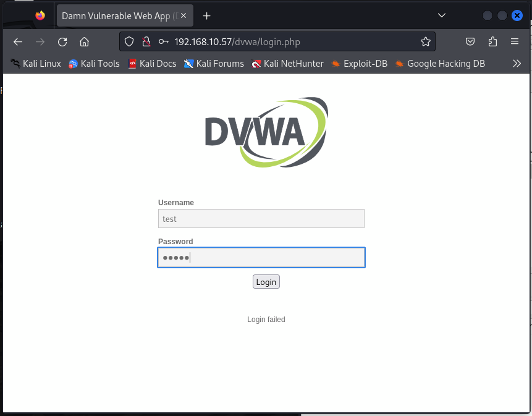Click the Login button
Image resolution: width=532 pixels, height=416 pixels.
pos(266,282)
